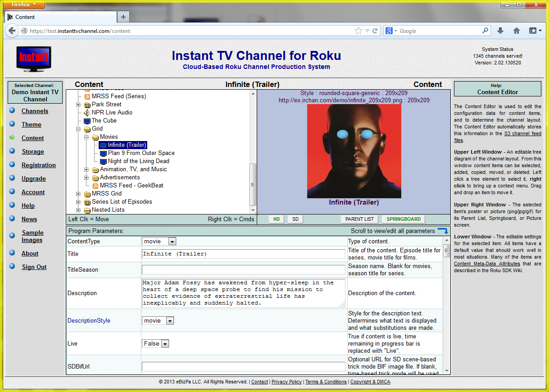Open the Live True/False dropdown
The width and height of the screenshot is (549, 392).
click(x=165, y=344)
